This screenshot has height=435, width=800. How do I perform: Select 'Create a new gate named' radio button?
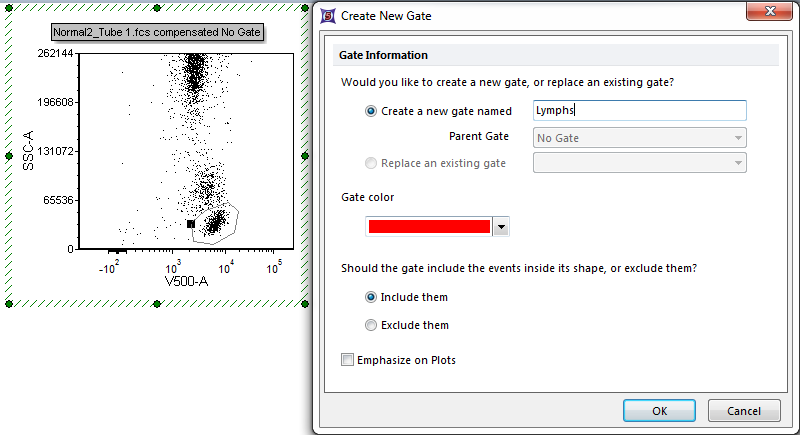(x=372, y=111)
